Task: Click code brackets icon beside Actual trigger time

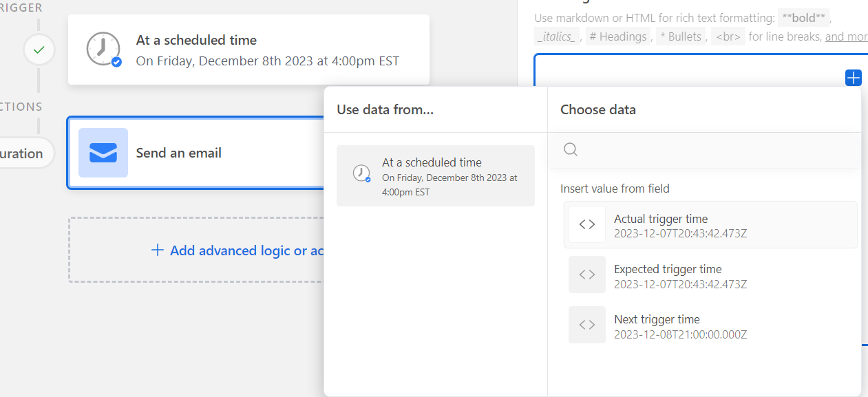Action: click(x=587, y=224)
